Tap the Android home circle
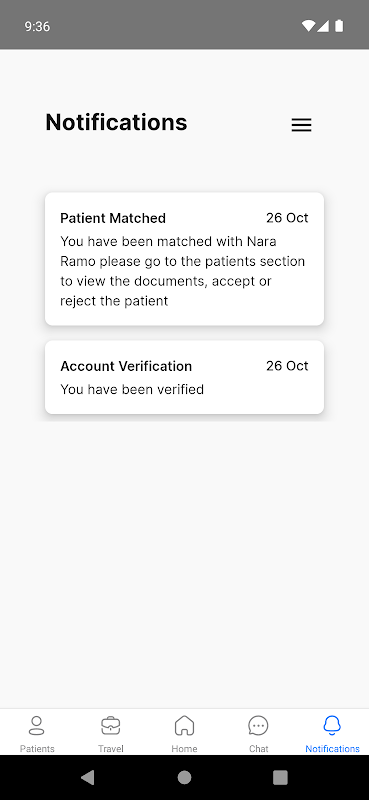This screenshot has height=800, width=369. point(184,777)
